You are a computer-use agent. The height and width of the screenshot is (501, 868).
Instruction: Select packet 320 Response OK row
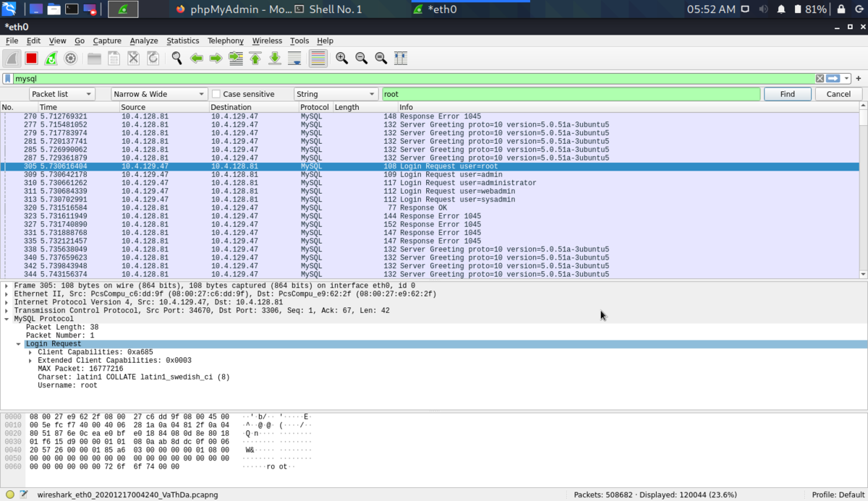pos(430,207)
